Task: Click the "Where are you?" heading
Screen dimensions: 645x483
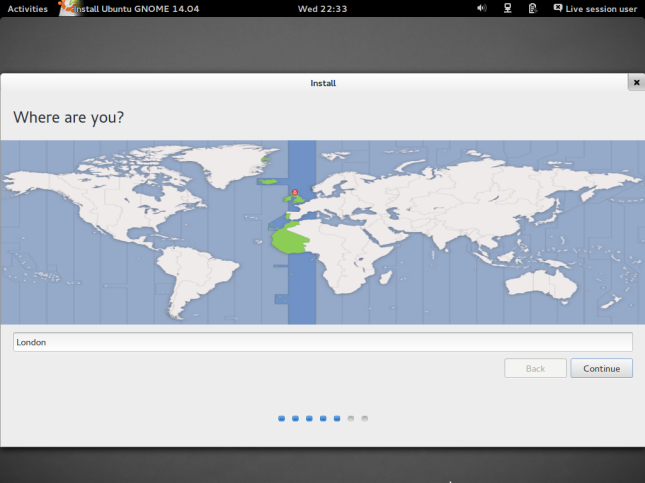Action: coord(68,118)
